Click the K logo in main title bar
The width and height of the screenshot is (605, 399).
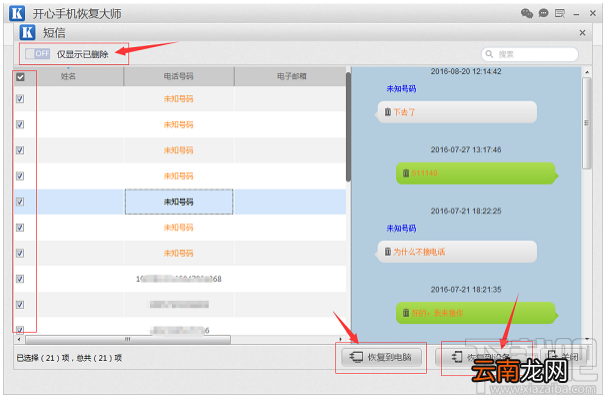pyautogui.click(x=17, y=13)
